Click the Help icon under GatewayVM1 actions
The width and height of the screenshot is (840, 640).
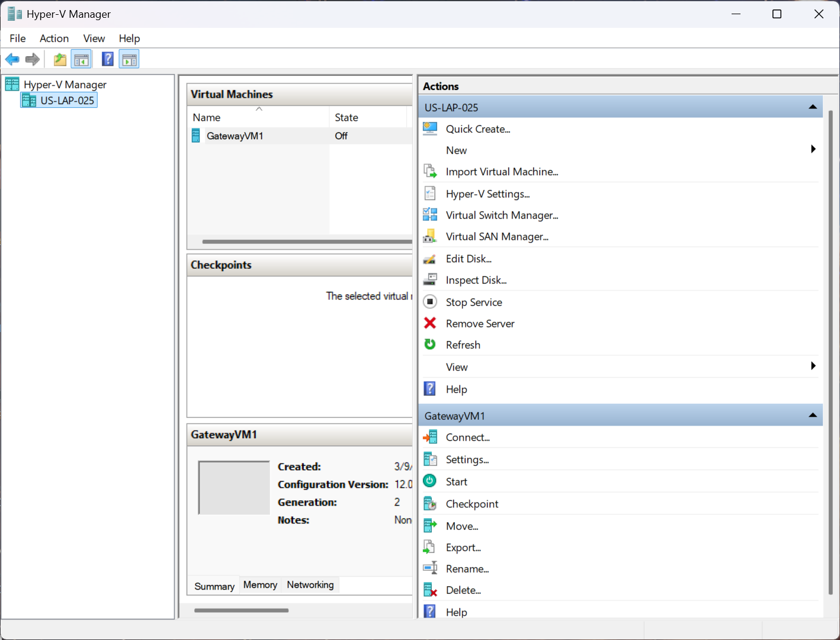(x=430, y=612)
